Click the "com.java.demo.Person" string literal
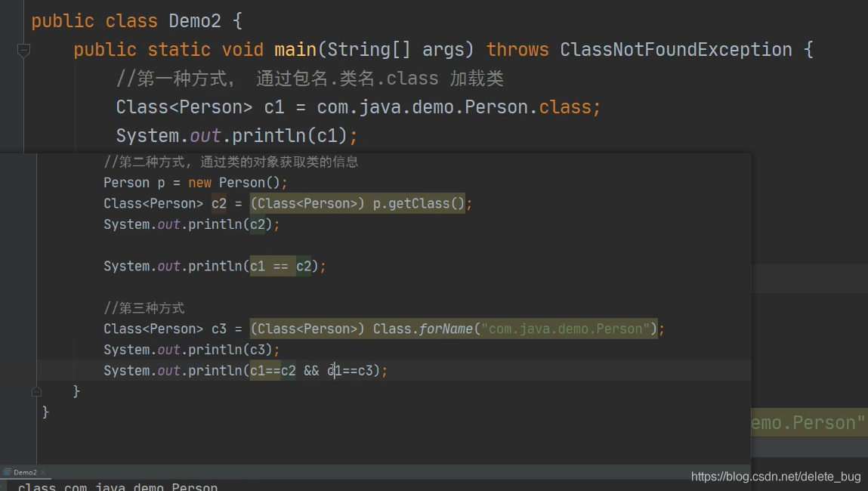This screenshot has width=868, height=491. (564, 329)
